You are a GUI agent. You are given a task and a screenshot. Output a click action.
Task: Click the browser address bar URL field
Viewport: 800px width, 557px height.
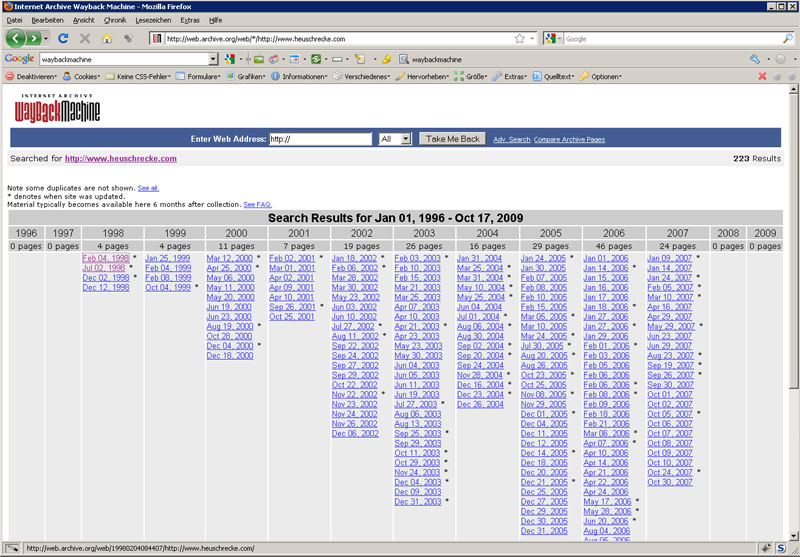[338, 39]
